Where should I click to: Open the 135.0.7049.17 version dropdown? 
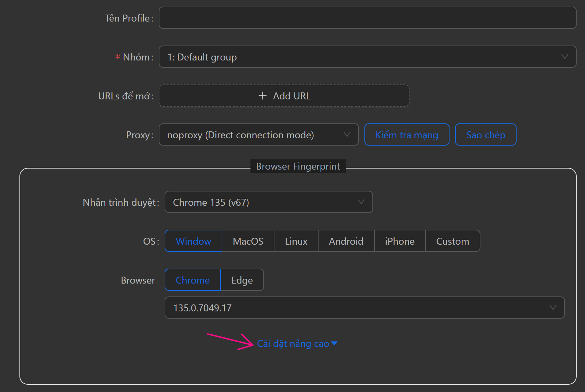[x=364, y=308]
